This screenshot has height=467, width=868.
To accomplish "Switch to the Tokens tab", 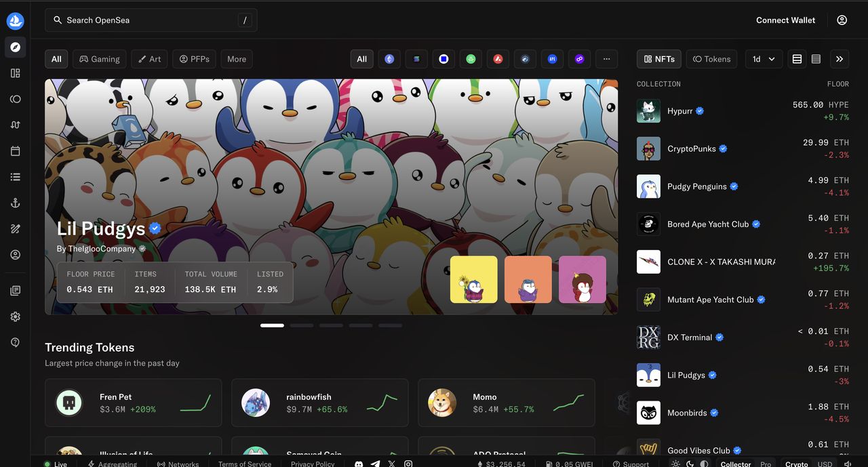I will 711,59.
